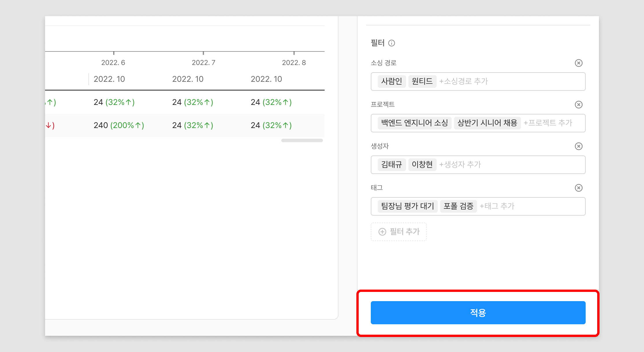644x352 pixels.
Task: Select the 사람인 sourcing chip
Action: tap(391, 81)
